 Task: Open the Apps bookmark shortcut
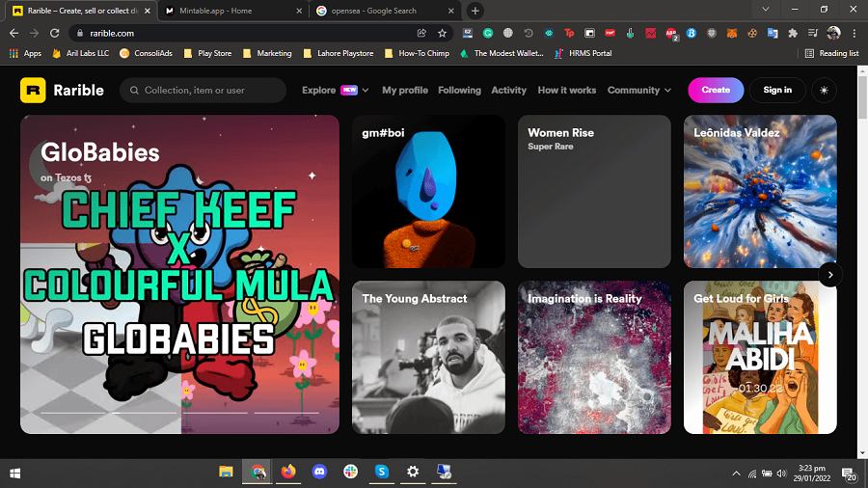point(25,53)
